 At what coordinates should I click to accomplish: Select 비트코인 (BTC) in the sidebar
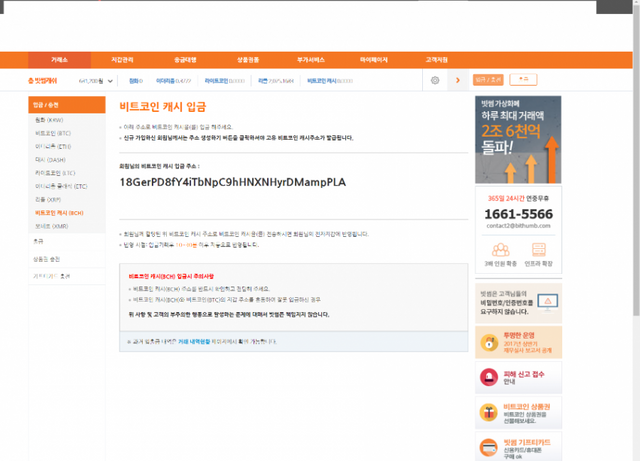click(x=53, y=133)
